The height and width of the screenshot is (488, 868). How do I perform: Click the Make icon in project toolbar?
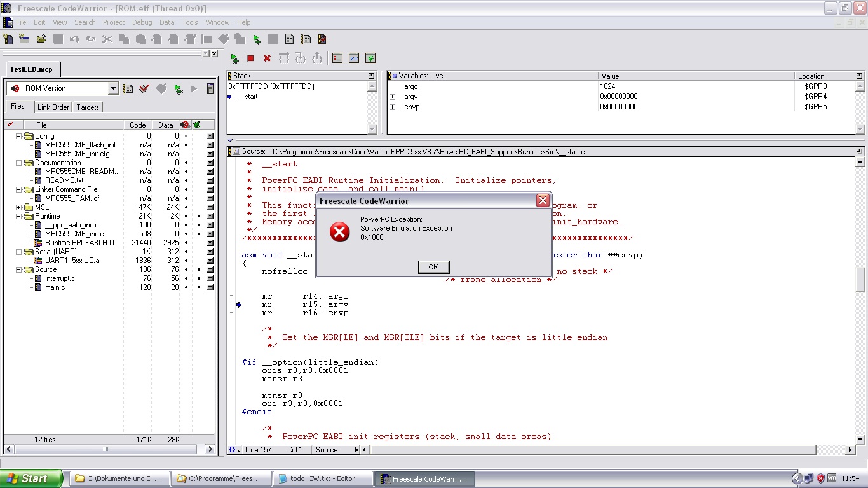pos(161,88)
